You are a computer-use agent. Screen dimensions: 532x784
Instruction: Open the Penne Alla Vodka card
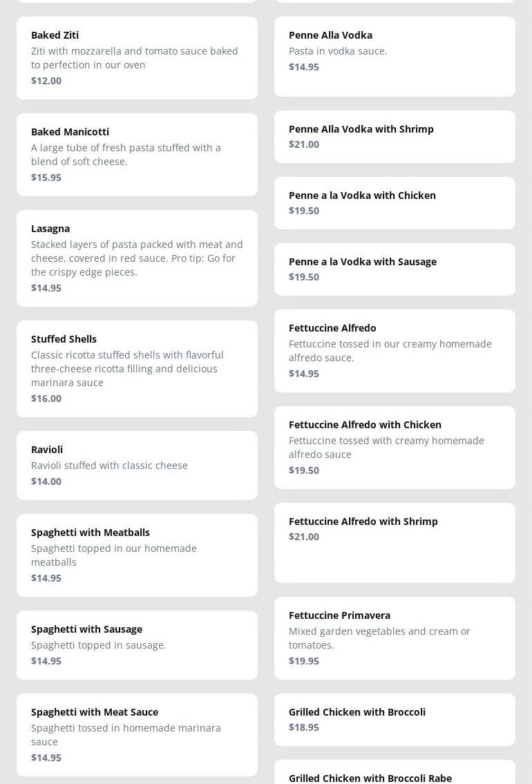tap(395, 56)
